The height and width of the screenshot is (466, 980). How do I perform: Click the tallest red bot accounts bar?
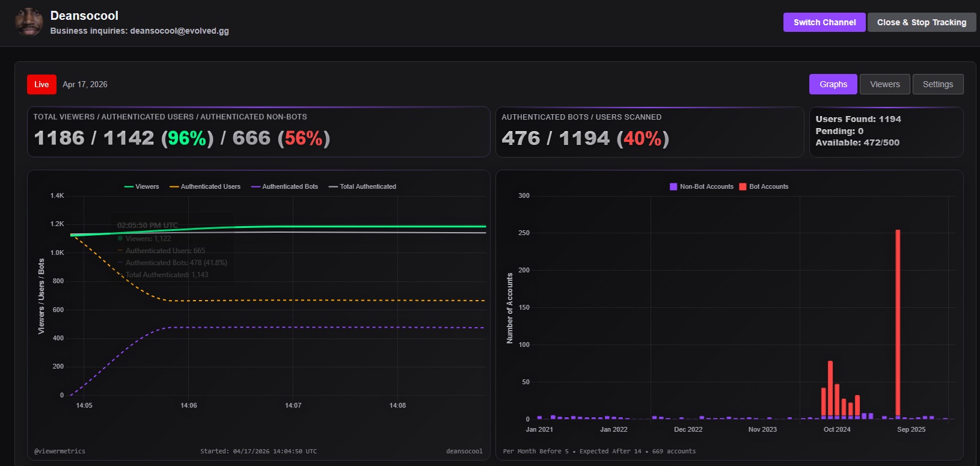coord(898,323)
